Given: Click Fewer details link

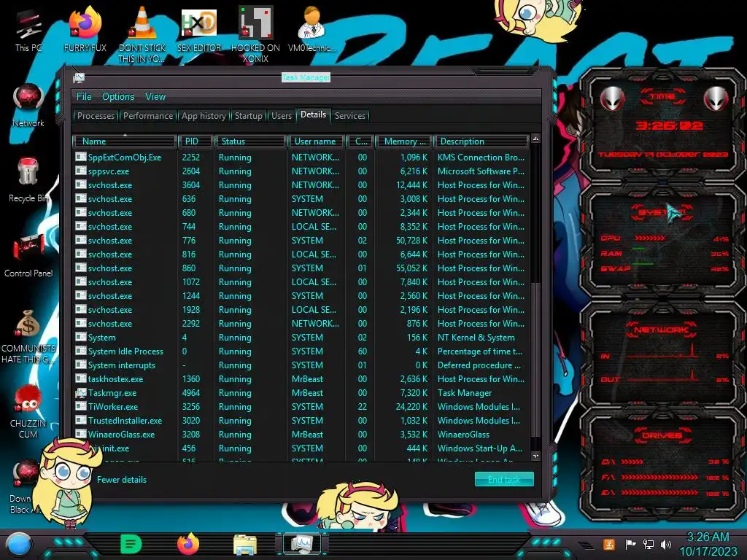Looking at the screenshot, I should [122, 480].
